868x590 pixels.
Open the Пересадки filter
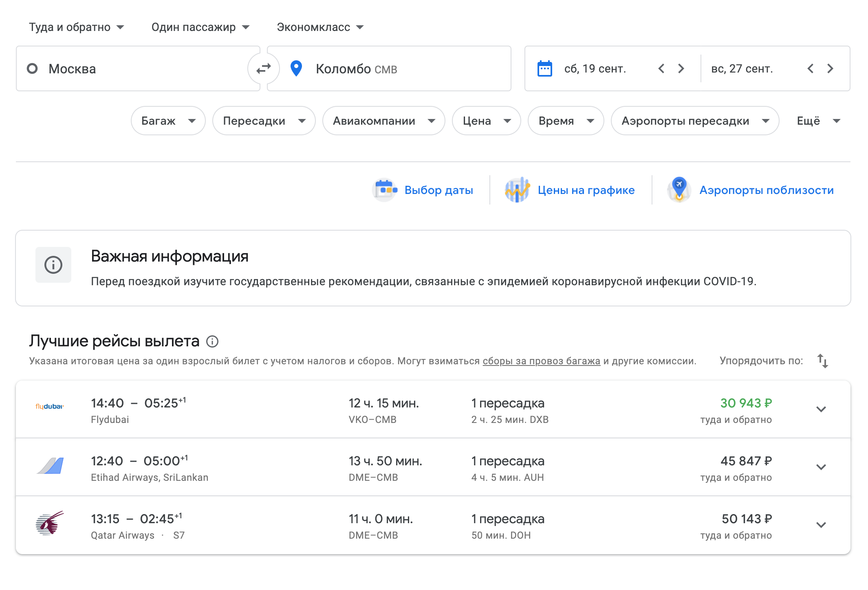click(x=264, y=121)
